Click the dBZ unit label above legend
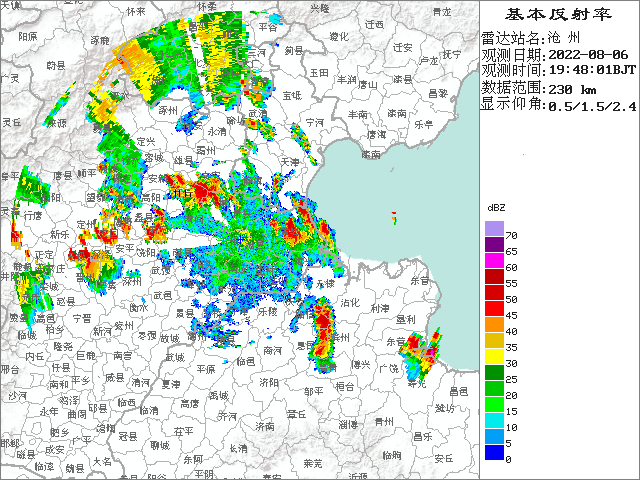Screen dimensions: 640x480 [x=496, y=206]
